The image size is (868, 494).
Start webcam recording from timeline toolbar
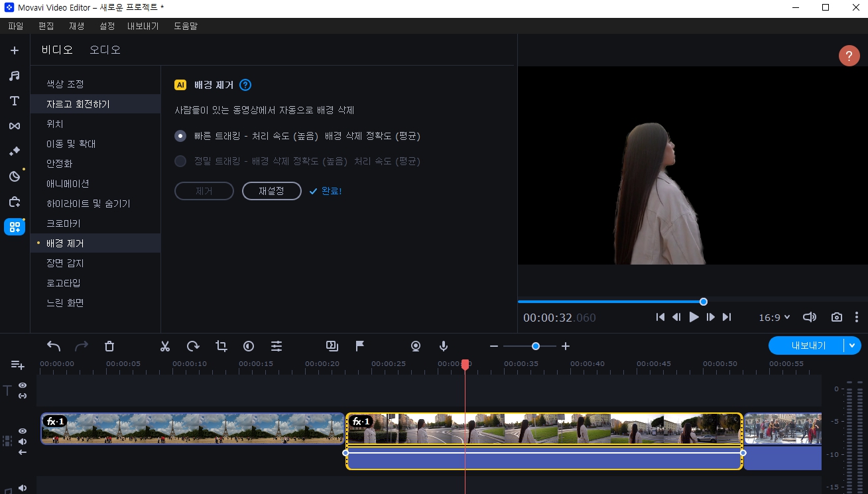(x=416, y=346)
